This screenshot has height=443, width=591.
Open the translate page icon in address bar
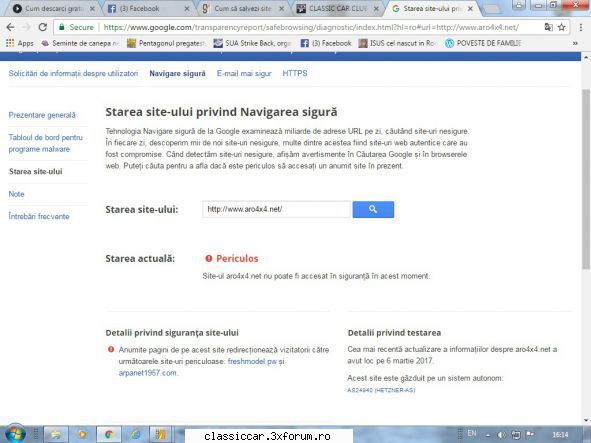[548, 27]
